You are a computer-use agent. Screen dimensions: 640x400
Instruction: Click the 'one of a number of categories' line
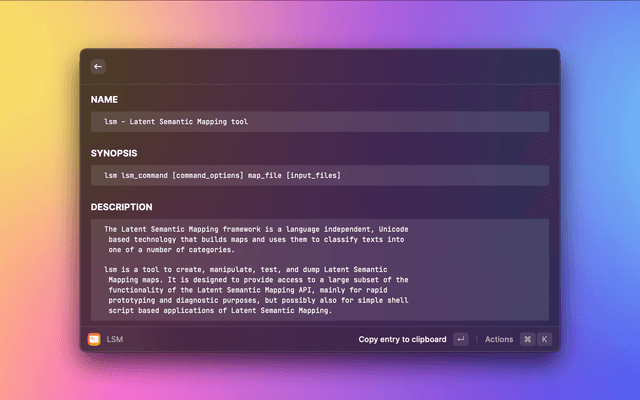pos(172,250)
